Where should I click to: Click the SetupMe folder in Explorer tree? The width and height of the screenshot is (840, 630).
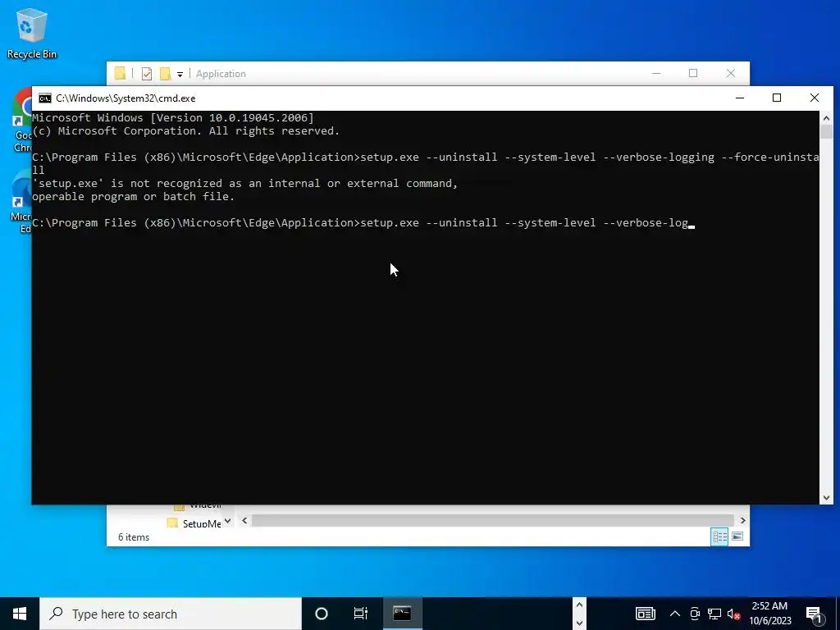pyautogui.click(x=195, y=523)
